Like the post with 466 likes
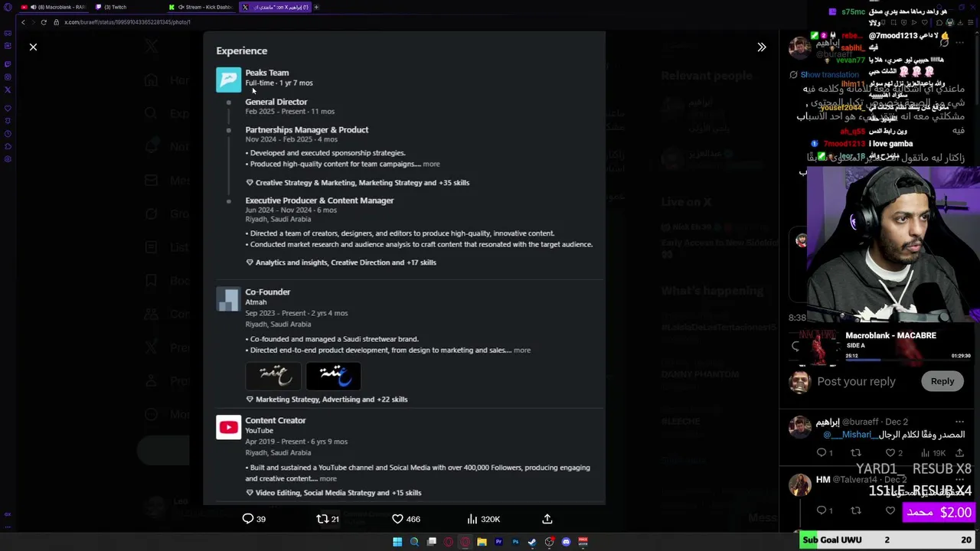 pyautogui.click(x=406, y=519)
